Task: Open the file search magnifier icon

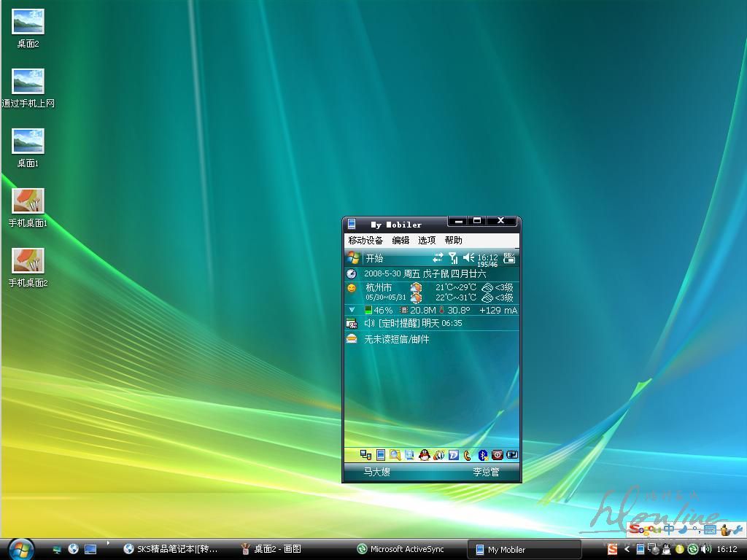Action: 395,455
